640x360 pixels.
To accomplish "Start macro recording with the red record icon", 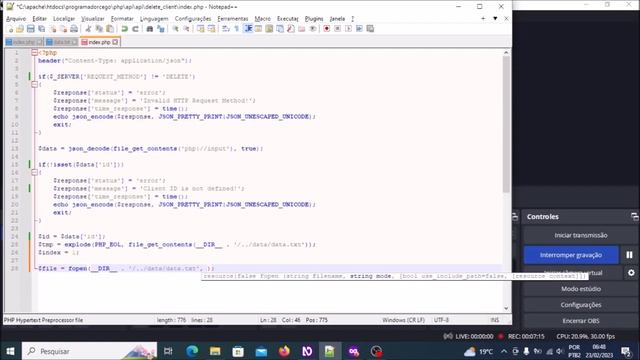I will coord(327,29).
